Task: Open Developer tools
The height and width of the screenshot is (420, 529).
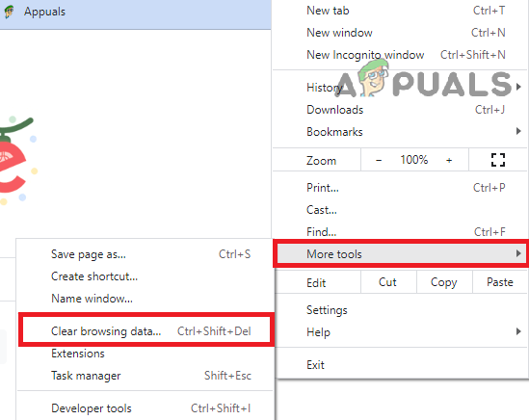Action: coord(145,408)
